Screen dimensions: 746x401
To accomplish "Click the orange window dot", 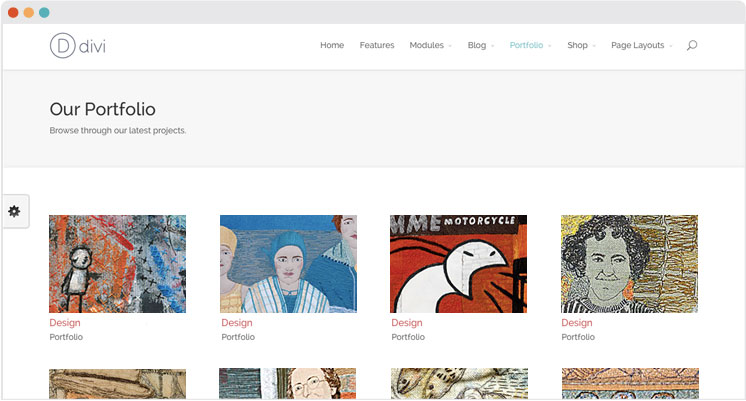I will tap(29, 12).
